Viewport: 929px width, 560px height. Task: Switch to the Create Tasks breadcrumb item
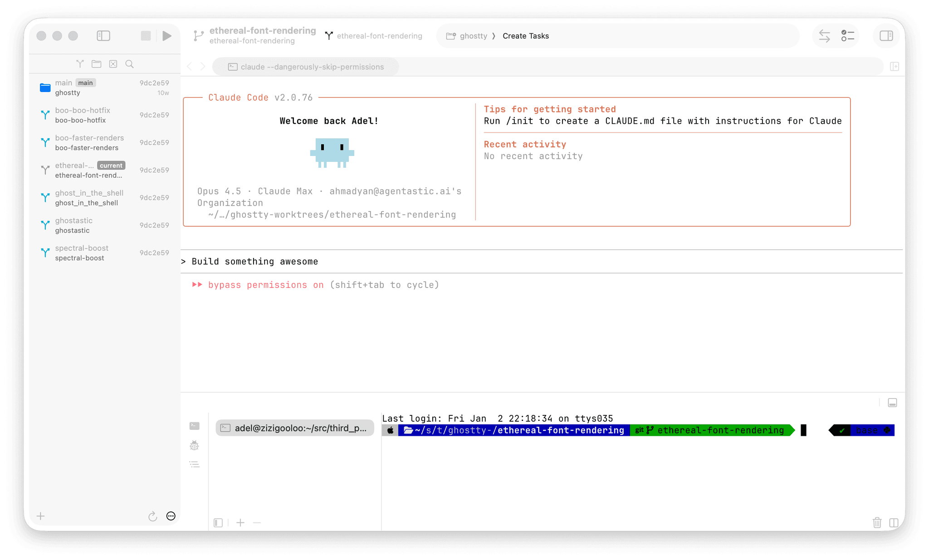[x=525, y=36]
